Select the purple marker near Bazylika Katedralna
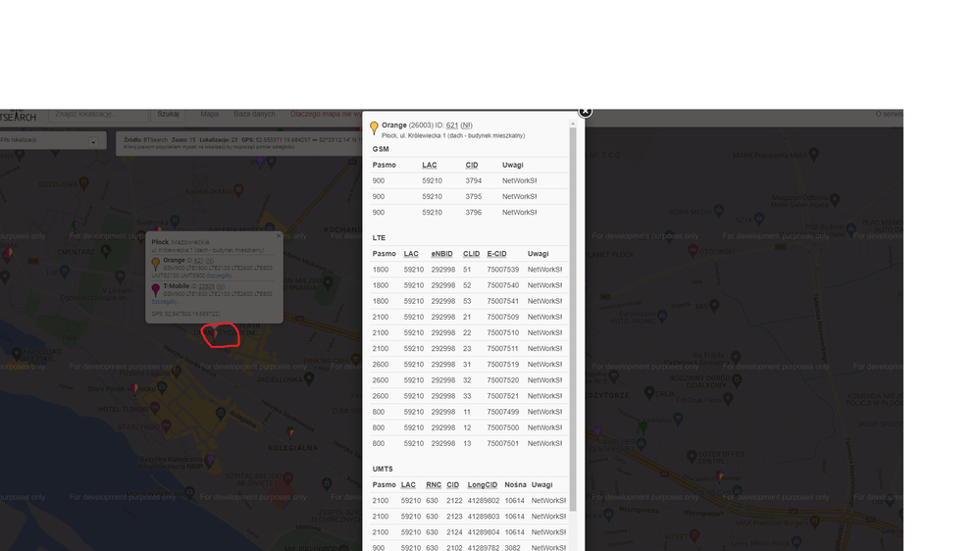 tap(210, 459)
